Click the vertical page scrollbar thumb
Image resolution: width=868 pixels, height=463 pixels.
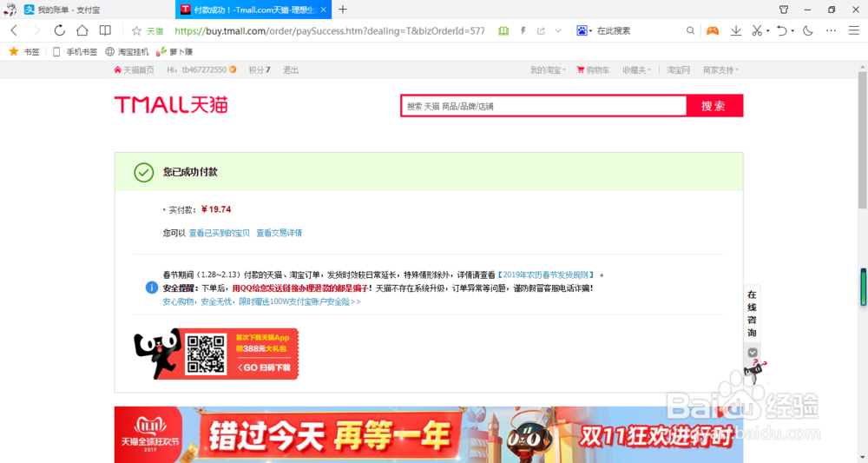[x=863, y=140]
